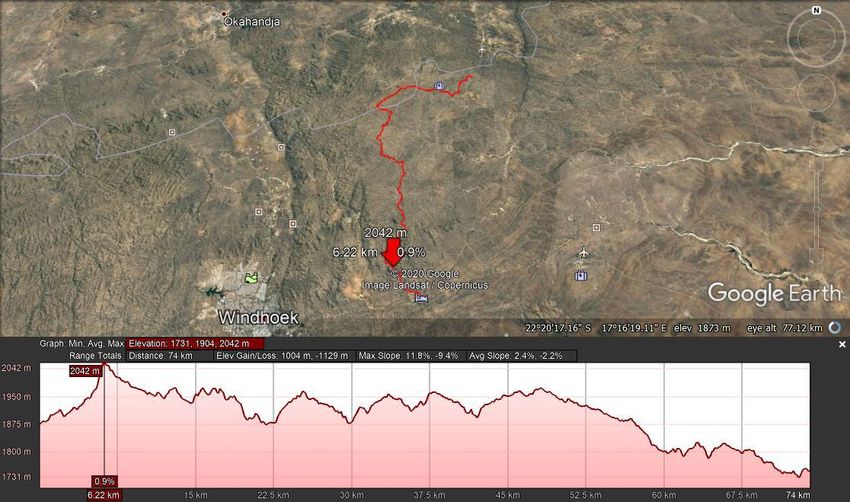Click the move joystick circle control
The width and height of the screenshot is (850, 502).
[816, 93]
